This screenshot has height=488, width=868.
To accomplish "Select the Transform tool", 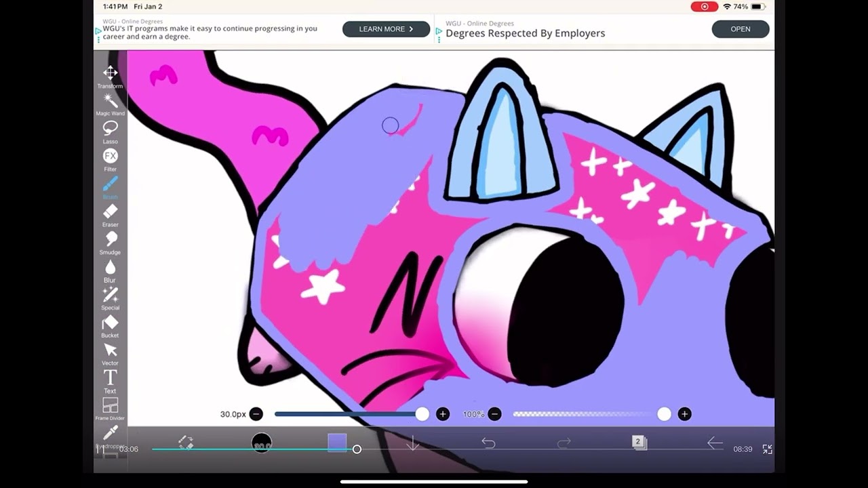I will coord(110,77).
